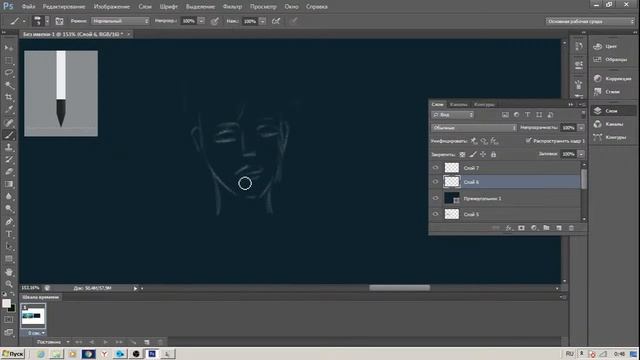This screenshot has height=360, width=640.
Task: Open the layer fill slider arrow
Action: pyautogui.click(x=581, y=154)
